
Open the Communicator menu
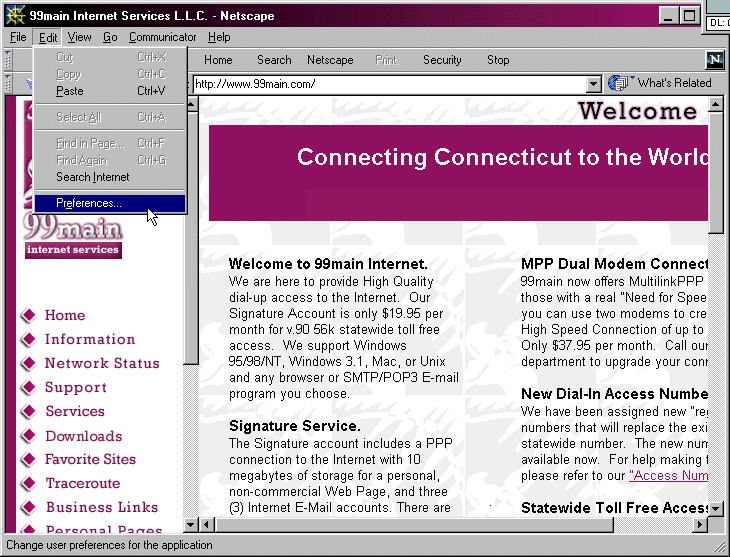point(162,37)
